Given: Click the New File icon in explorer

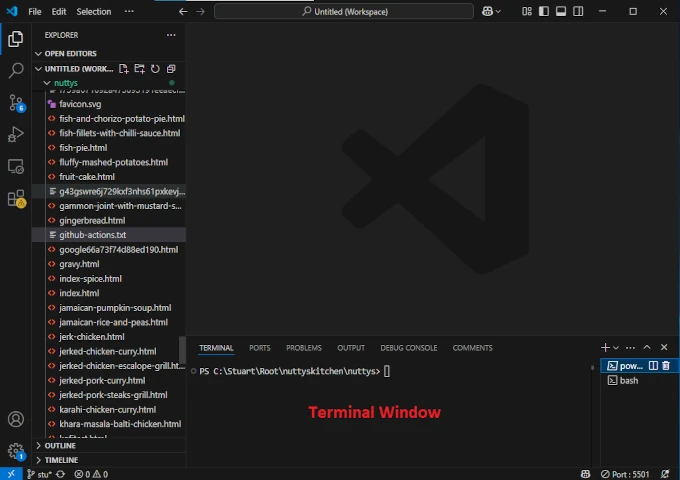Looking at the screenshot, I should point(124,69).
